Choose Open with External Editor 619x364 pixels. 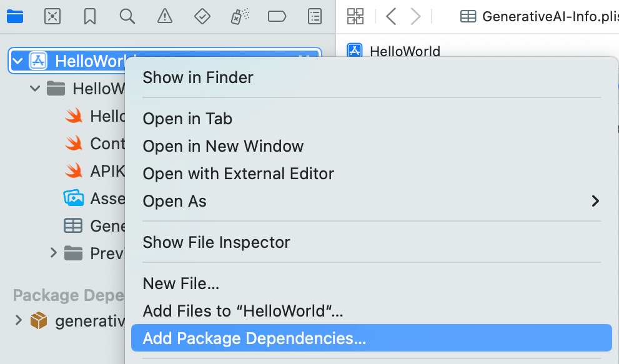238,174
